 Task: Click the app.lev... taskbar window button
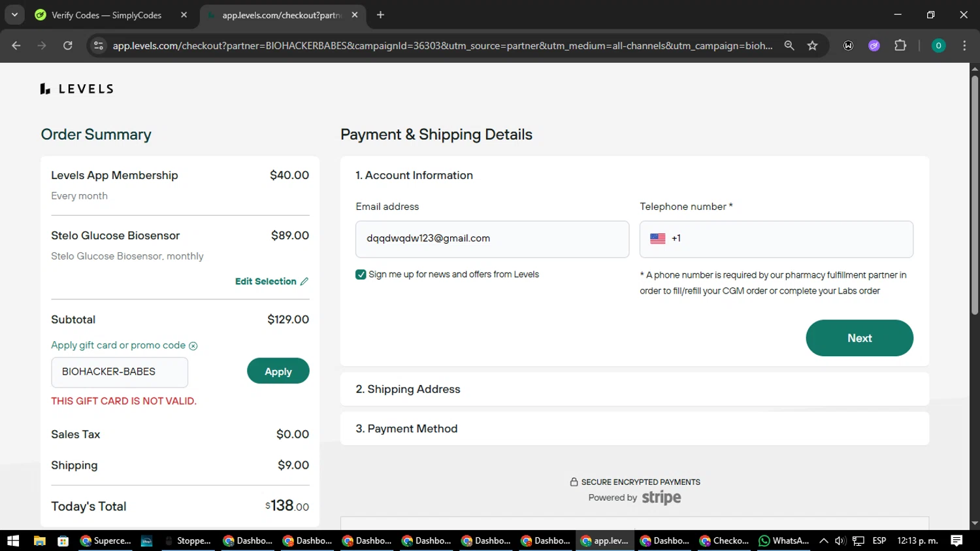605,541
